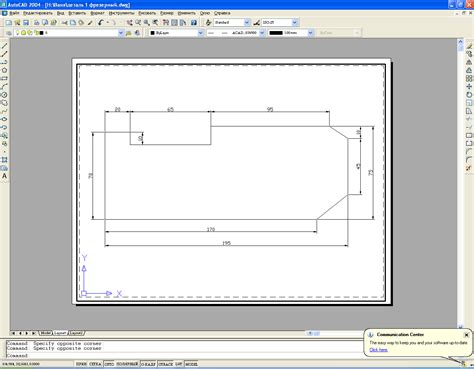This screenshot has width=474, height=369.
Task: Select the Hatch tool
Action: 4,160
